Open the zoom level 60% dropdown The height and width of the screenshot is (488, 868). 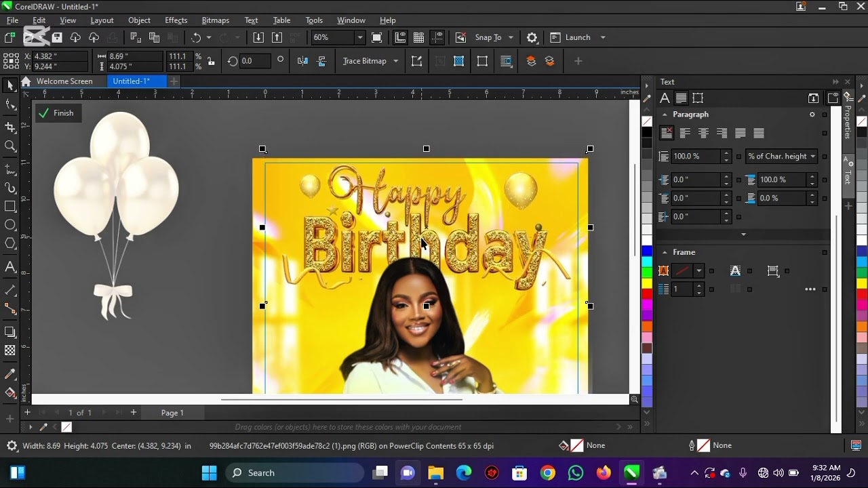click(x=360, y=37)
